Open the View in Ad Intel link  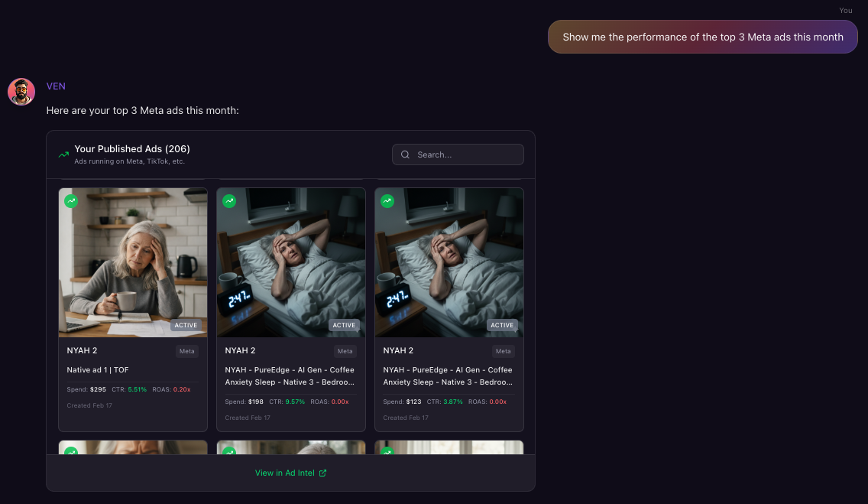(285, 473)
